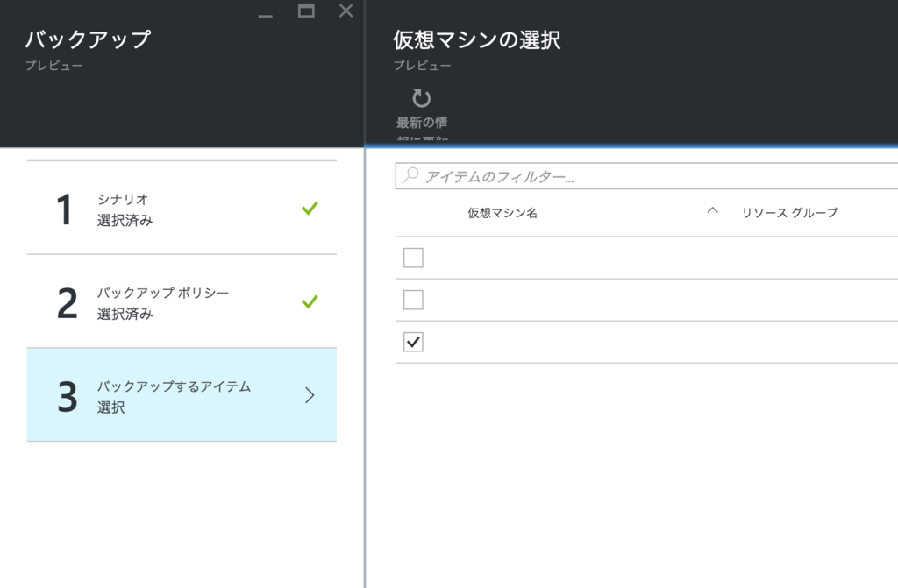This screenshot has width=898, height=588.
Task: Check the second virtual machine checkbox
Action: pyautogui.click(x=414, y=300)
